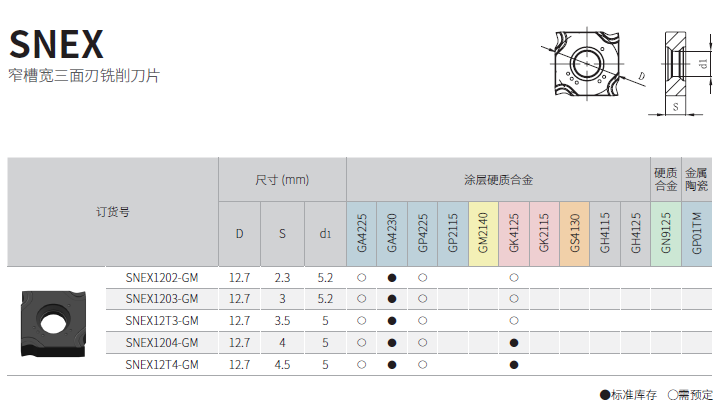Select the 尺寸 (mm) column header
The height and width of the screenshot is (410, 724).
tap(282, 180)
